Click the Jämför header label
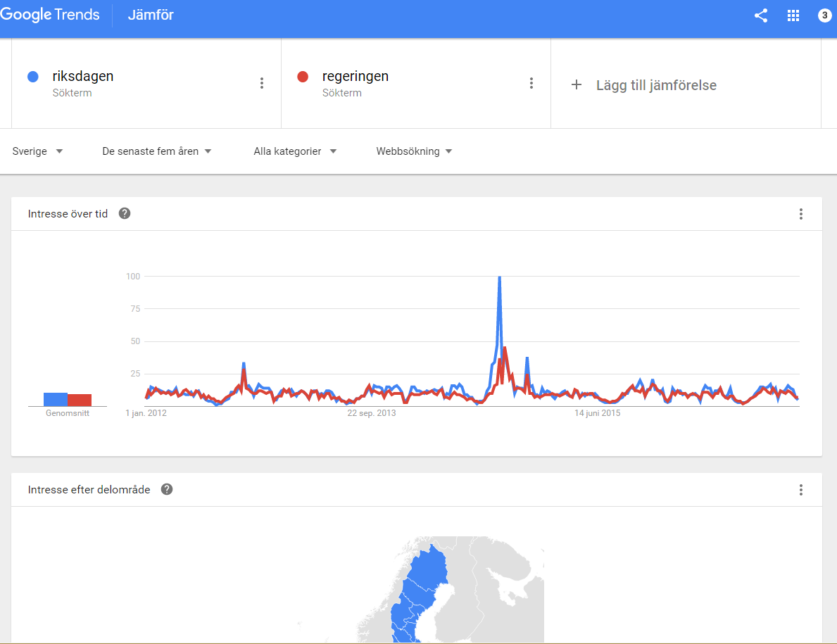The width and height of the screenshot is (837, 644). [x=151, y=15]
